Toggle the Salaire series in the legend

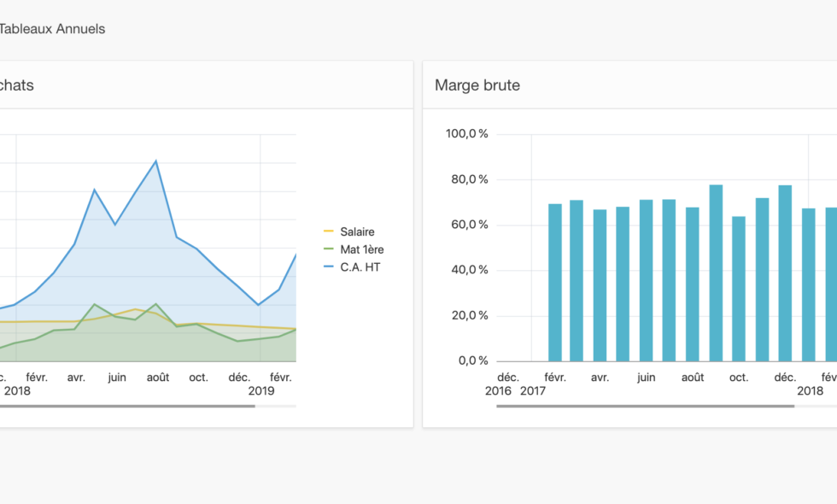[x=357, y=231]
